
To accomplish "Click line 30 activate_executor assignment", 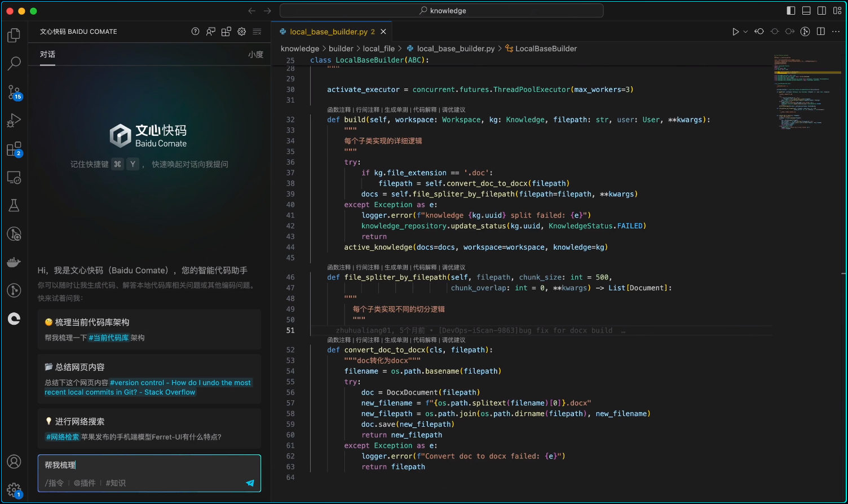I will tap(480, 90).
